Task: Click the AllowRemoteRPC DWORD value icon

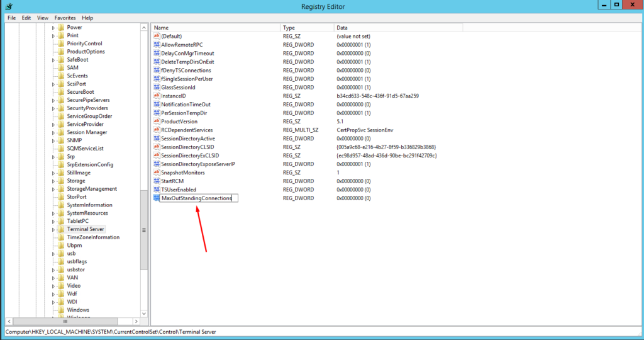Action: pyautogui.click(x=157, y=45)
